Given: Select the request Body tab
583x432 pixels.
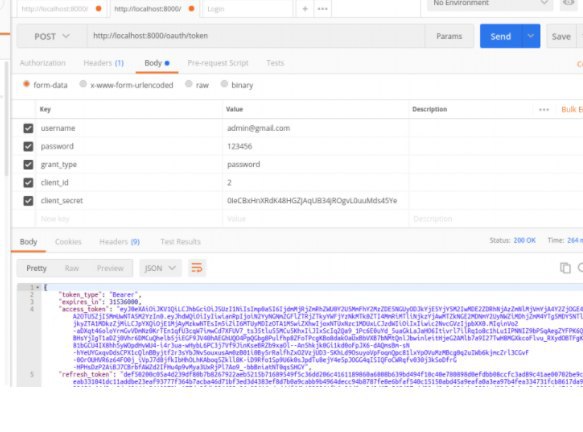Looking at the screenshot, I should pyautogui.click(x=157, y=63).
